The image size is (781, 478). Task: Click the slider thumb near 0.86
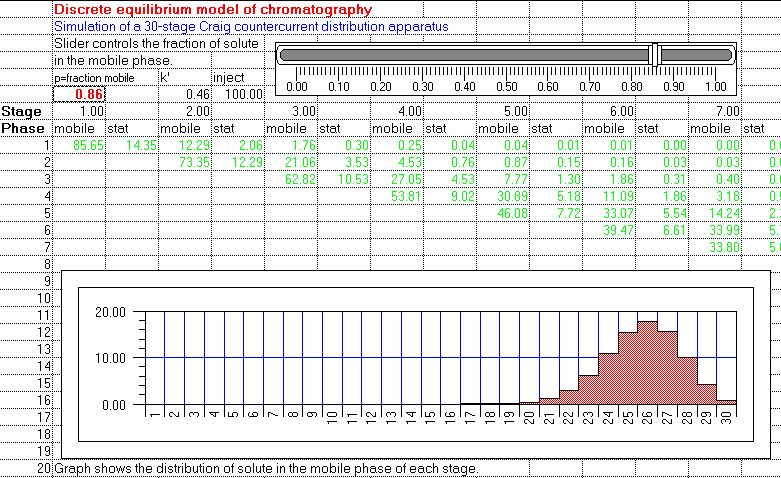[x=655, y=55]
